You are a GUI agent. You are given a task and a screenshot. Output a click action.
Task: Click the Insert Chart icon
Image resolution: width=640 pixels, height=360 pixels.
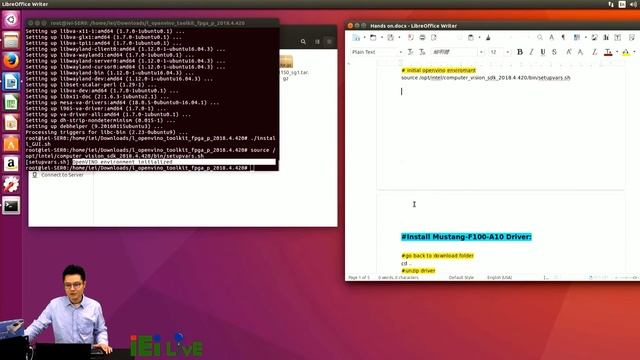point(606,38)
